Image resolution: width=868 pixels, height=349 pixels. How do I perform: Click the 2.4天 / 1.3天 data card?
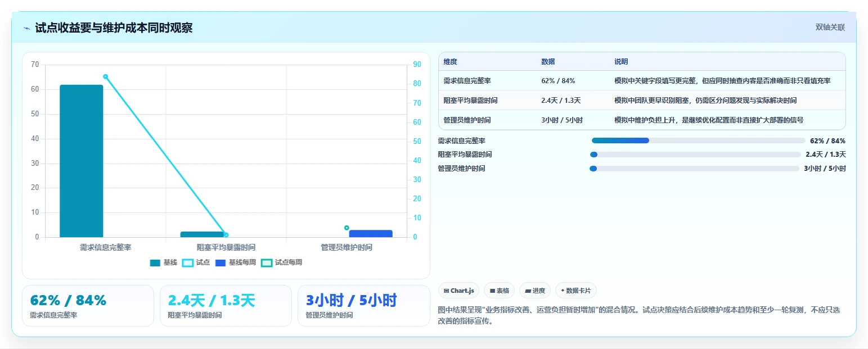tap(226, 306)
